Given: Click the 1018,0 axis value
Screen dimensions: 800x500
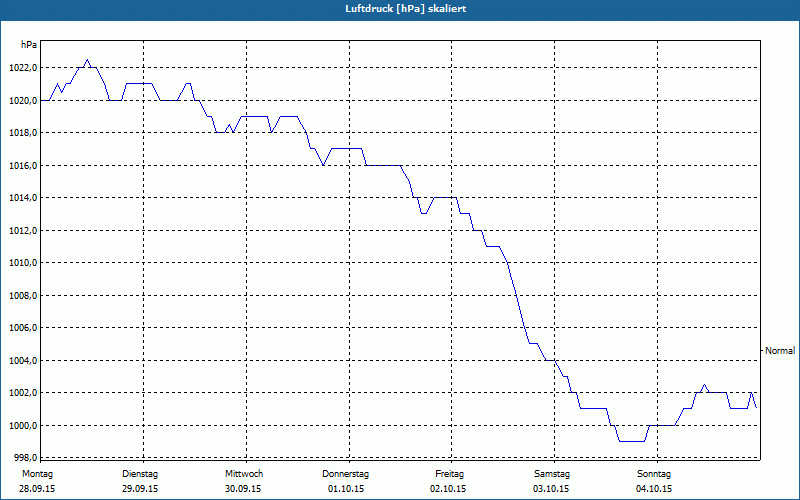Looking at the screenshot, I should pyautogui.click(x=23, y=133).
